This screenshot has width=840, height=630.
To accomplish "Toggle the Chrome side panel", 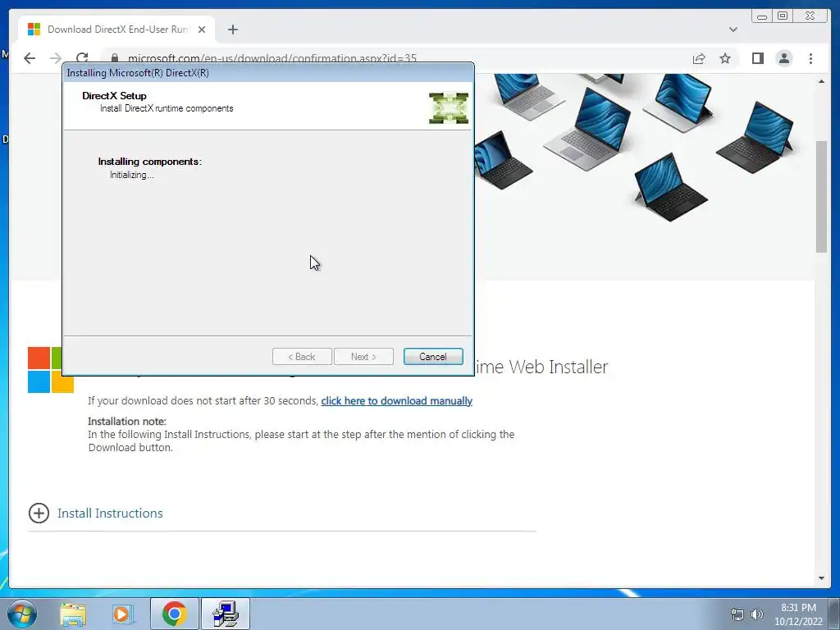I will pos(757,58).
